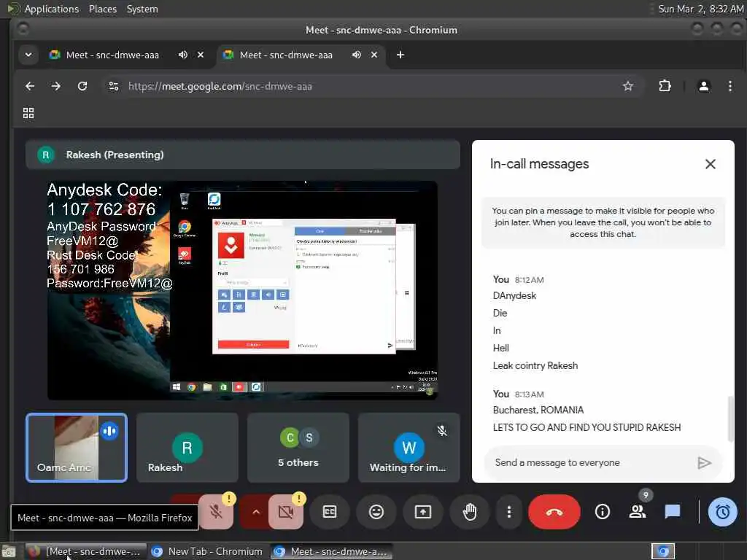Click the shared screen presentation view
Screen dimensions: 747x560
pos(242,290)
